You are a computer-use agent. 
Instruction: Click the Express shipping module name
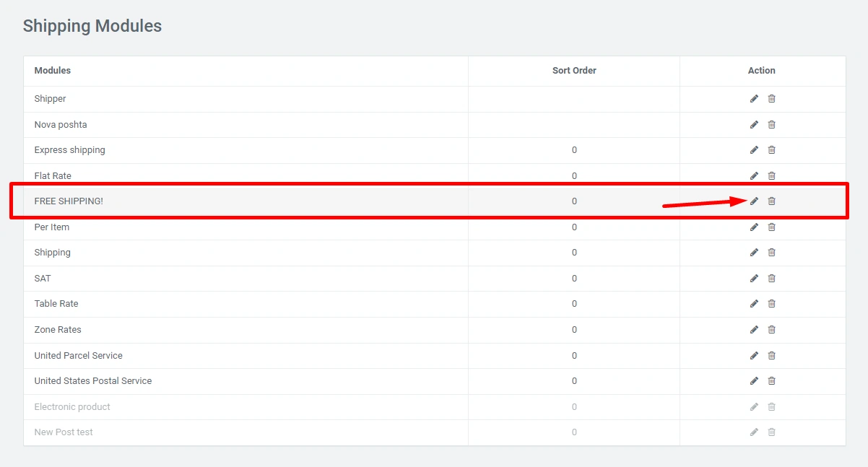pos(70,150)
